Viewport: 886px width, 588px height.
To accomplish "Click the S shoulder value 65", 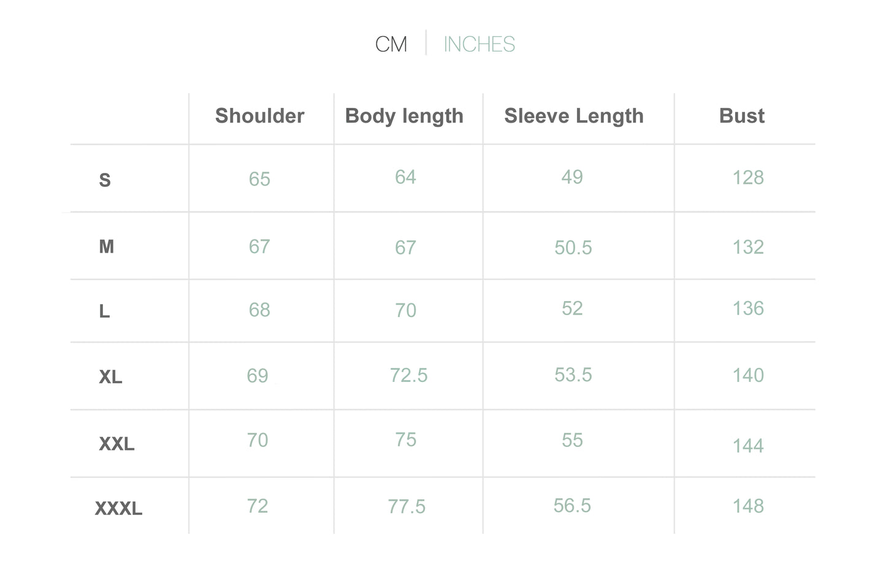I will (259, 179).
